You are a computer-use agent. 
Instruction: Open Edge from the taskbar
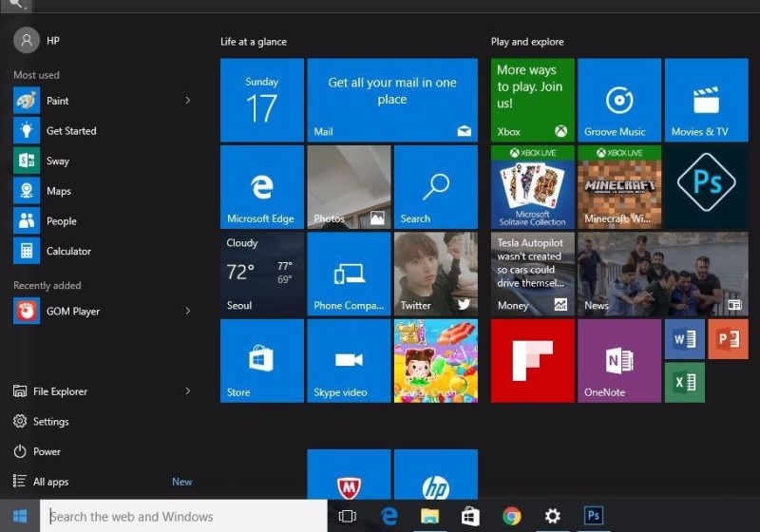[389, 516]
